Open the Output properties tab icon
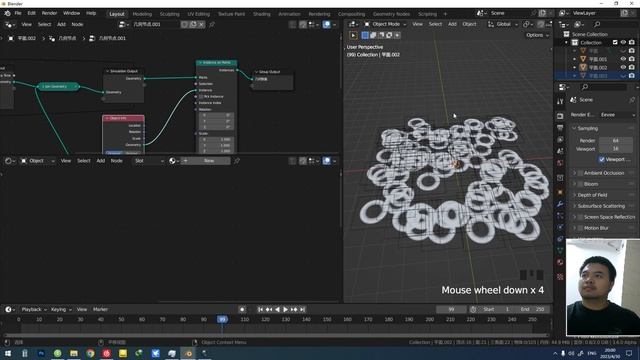This screenshot has width=640, height=360. click(x=560, y=128)
